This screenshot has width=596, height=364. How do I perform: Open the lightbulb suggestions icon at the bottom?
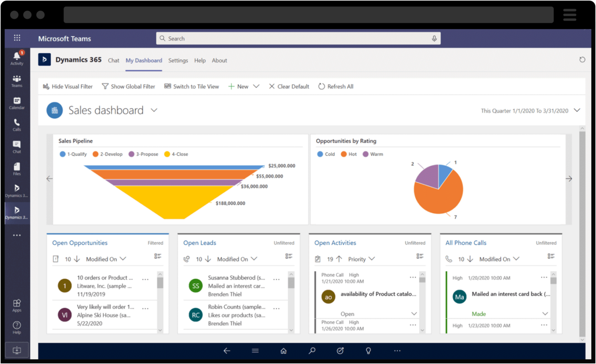click(368, 350)
